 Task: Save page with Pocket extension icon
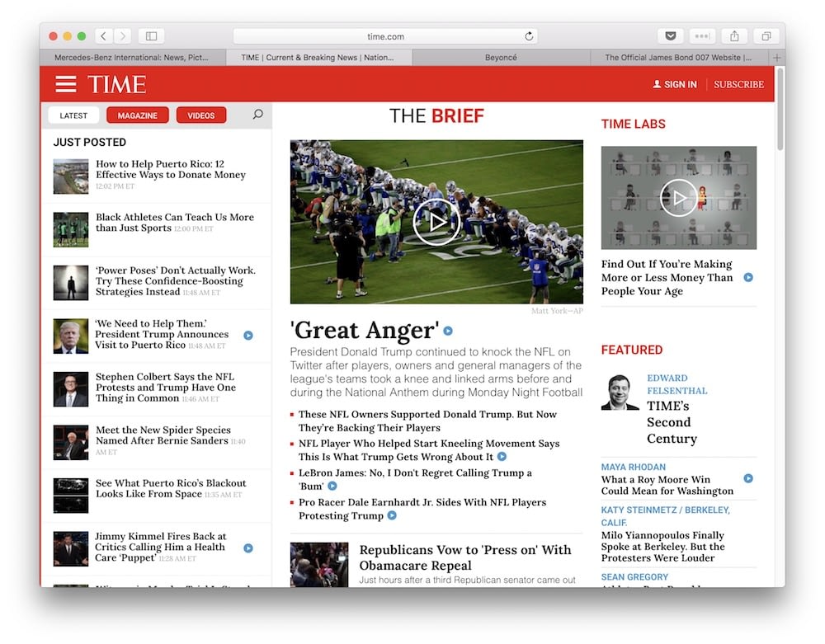click(x=670, y=35)
